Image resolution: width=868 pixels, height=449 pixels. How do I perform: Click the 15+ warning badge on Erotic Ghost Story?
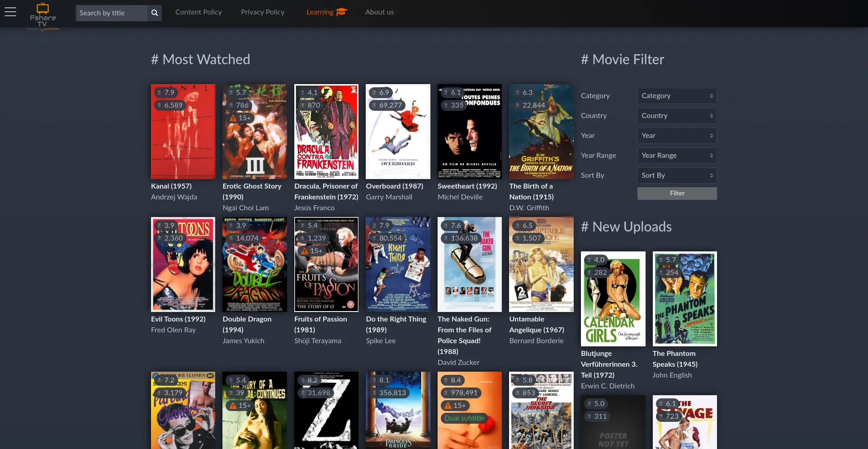[x=240, y=118]
